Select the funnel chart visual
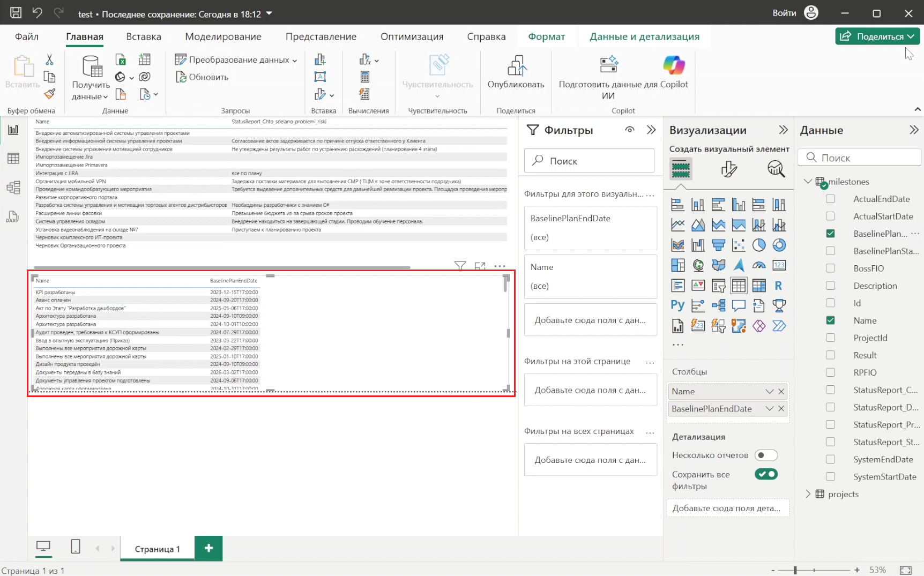The image size is (924, 576). pyautogui.click(x=718, y=245)
